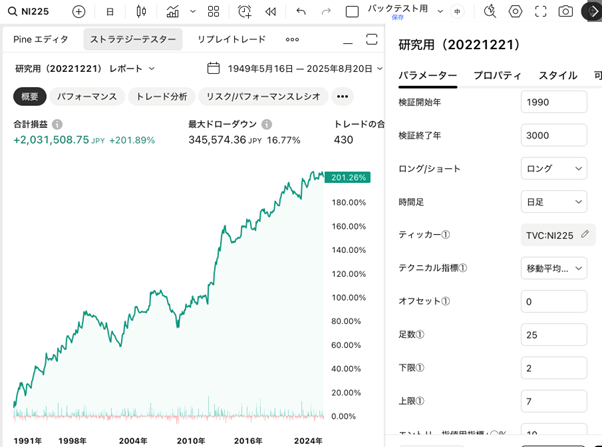Take a snapshot with the camera icon

pyautogui.click(x=566, y=12)
